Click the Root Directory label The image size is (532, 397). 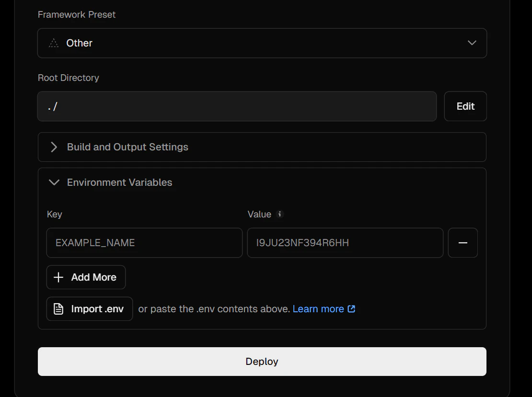coord(68,78)
